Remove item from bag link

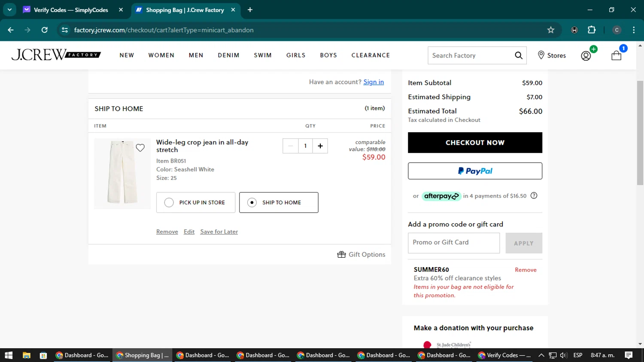[x=167, y=232]
